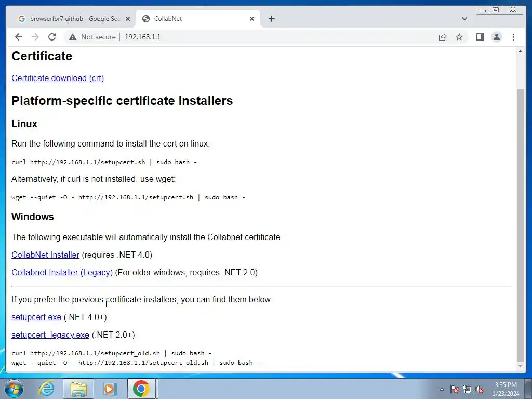Viewport: 532px width, 399px height.
Task: Reload the current page
Action: [52, 37]
